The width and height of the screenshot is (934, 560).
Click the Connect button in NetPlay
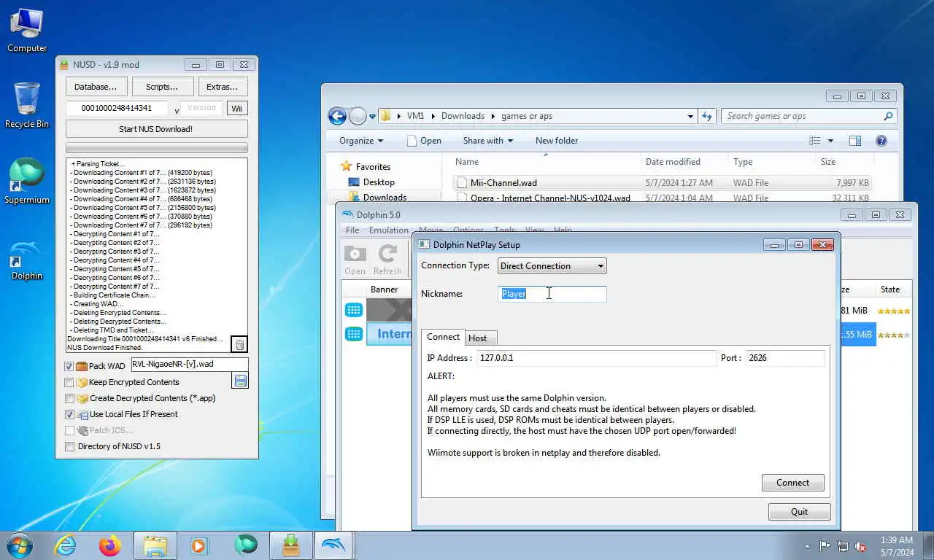pos(793,483)
